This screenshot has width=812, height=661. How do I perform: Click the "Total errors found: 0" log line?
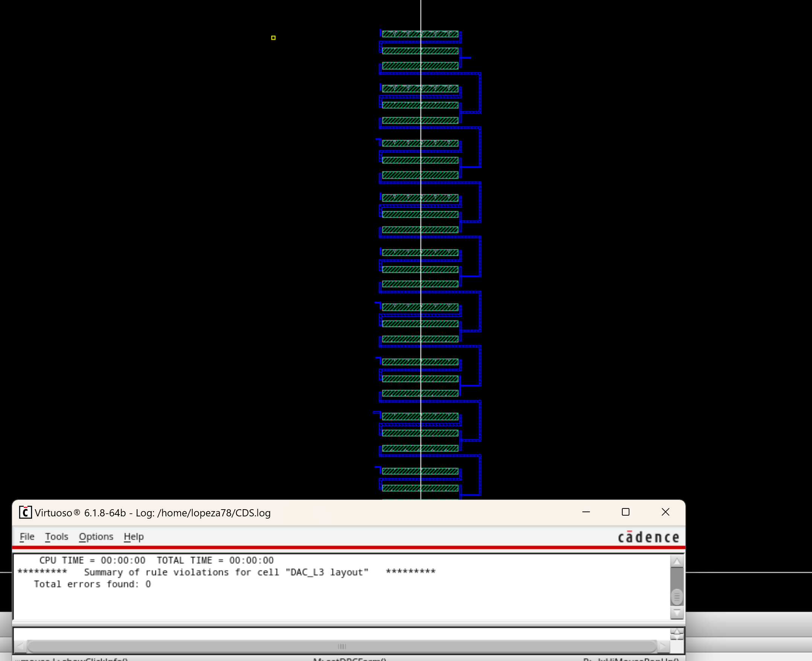pyautogui.click(x=92, y=584)
